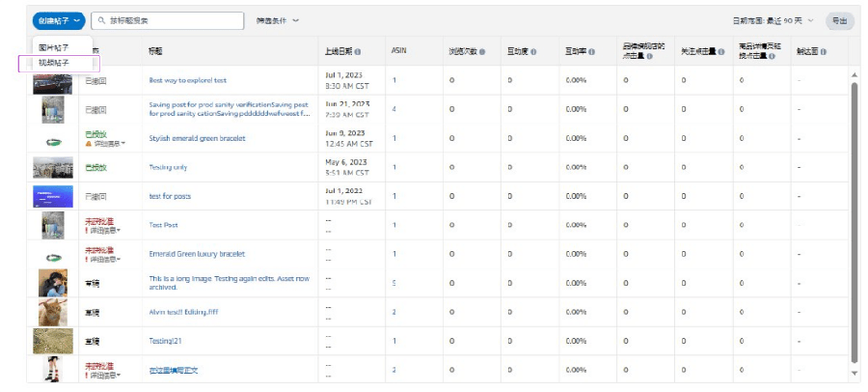Click search magnifier icon in title search box
The height and width of the screenshot is (392, 868).
pos(101,20)
